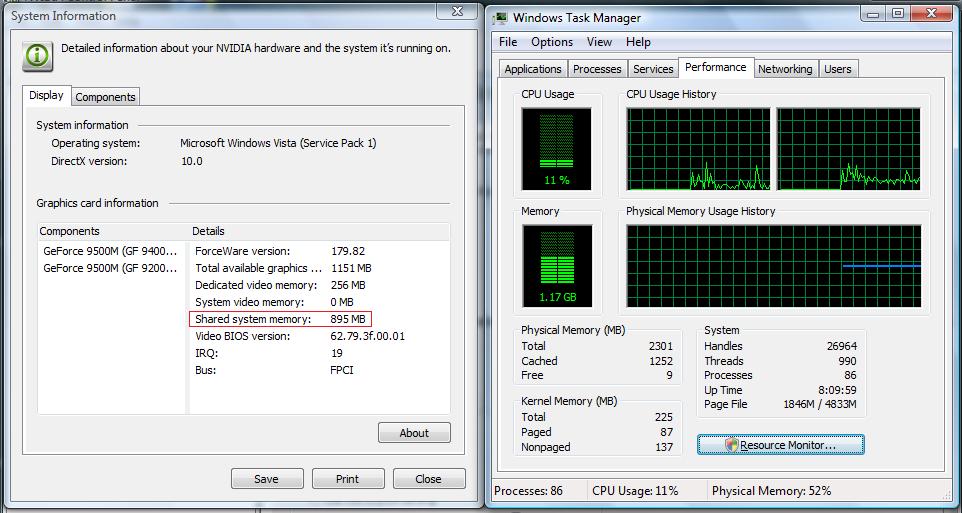Click the Free memory value 9

pos(669,375)
